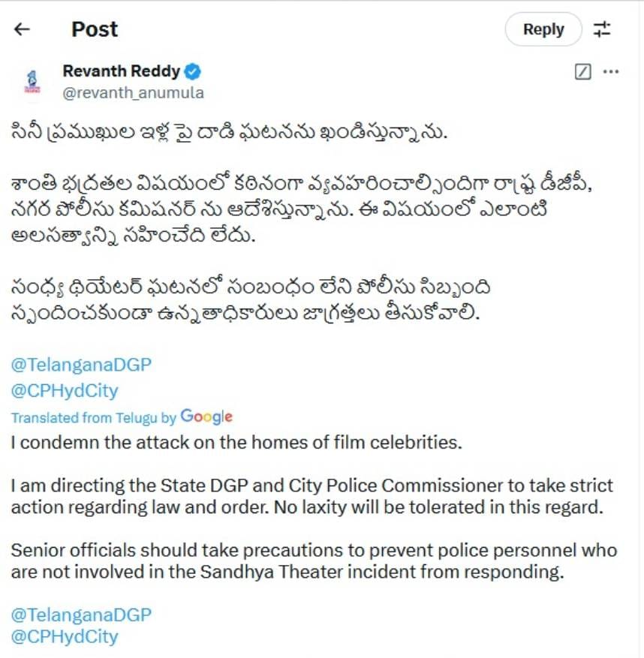Click the 'I condemn the attack' translated line
644x658 pixels.
point(236,442)
